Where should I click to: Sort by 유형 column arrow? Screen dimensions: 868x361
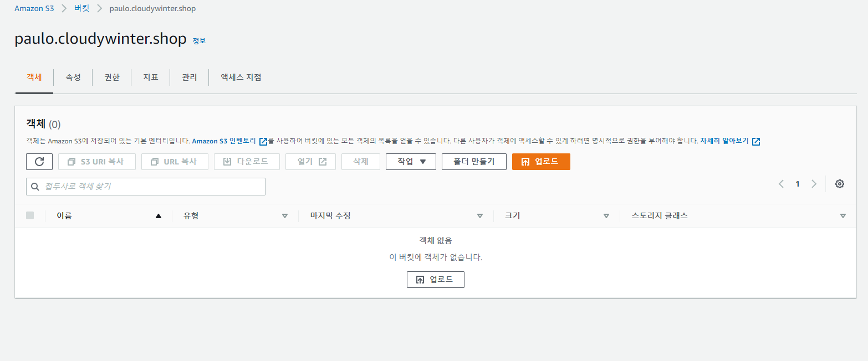coord(285,216)
